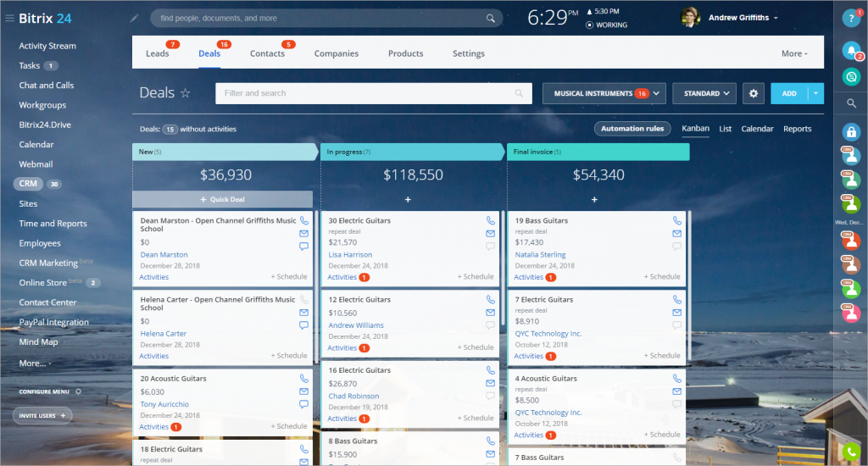The image size is (868, 466).
Task: Select the New stage column header
Action: pyautogui.click(x=225, y=152)
